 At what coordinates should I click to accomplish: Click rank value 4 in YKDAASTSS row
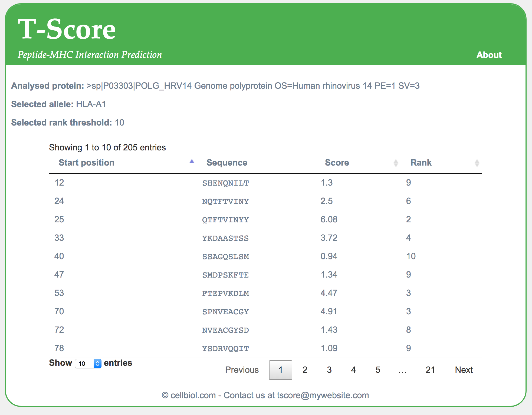(x=409, y=238)
